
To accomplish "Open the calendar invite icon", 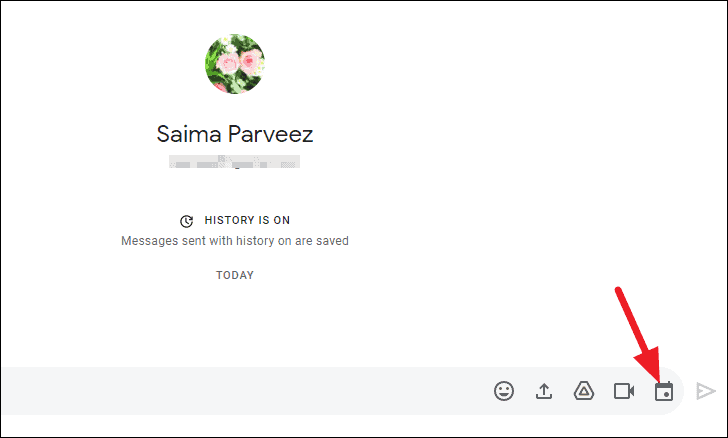I will (664, 391).
